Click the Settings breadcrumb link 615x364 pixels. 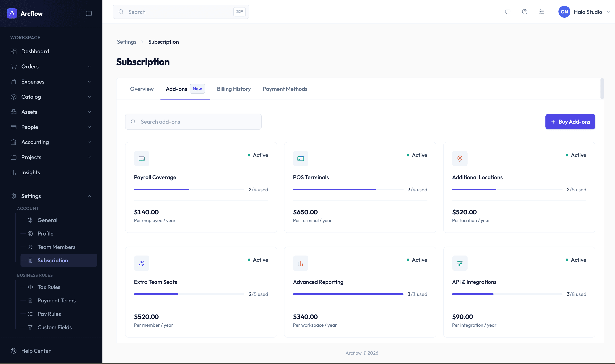(127, 42)
